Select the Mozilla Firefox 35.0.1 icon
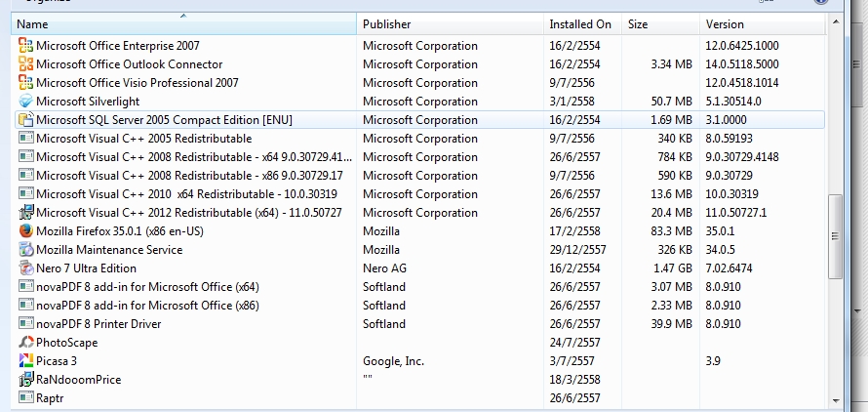This screenshot has height=412, width=868. click(26, 230)
